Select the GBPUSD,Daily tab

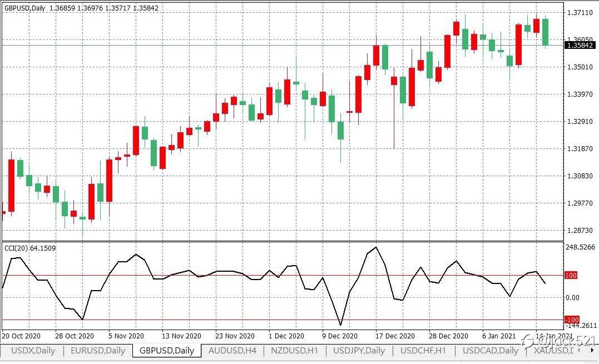(167, 350)
